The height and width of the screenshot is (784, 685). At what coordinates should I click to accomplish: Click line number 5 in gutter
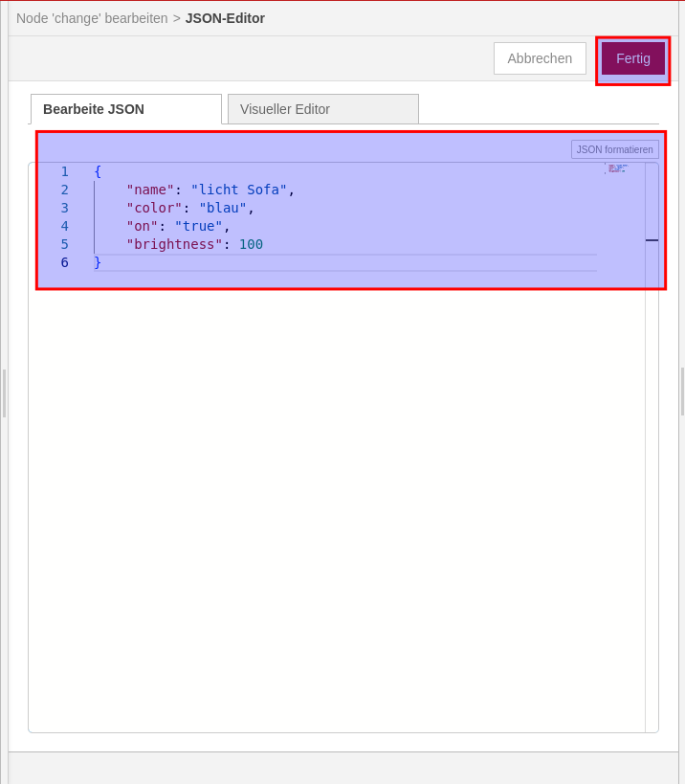coord(64,244)
